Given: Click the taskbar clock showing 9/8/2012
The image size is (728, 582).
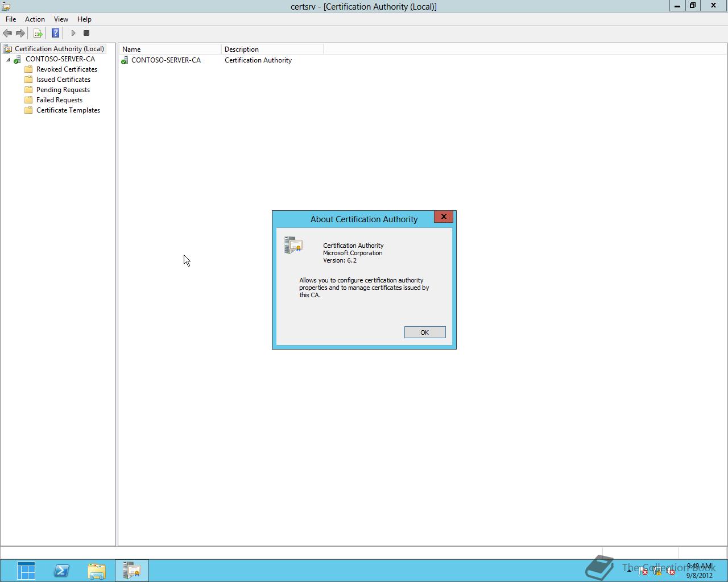Looking at the screenshot, I should (699, 571).
